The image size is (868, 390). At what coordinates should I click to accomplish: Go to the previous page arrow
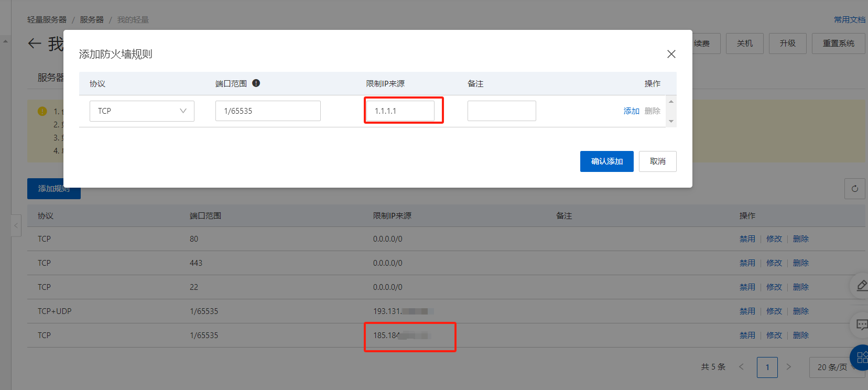tap(741, 367)
